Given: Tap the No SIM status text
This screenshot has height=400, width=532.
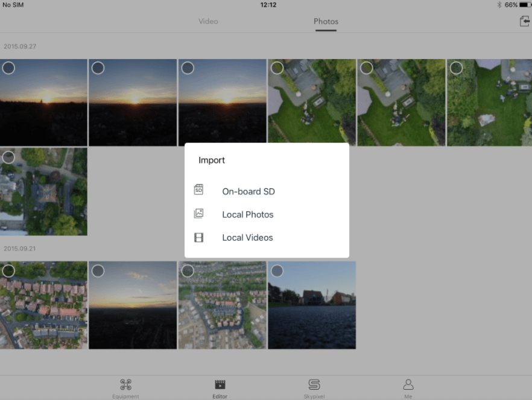Looking at the screenshot, I should coord(13,5).
